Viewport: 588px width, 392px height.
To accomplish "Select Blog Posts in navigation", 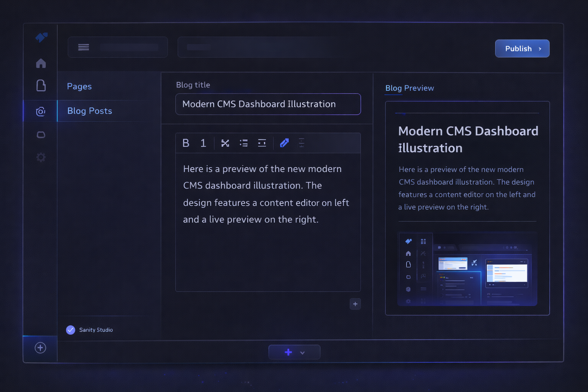I will point(90,111).
